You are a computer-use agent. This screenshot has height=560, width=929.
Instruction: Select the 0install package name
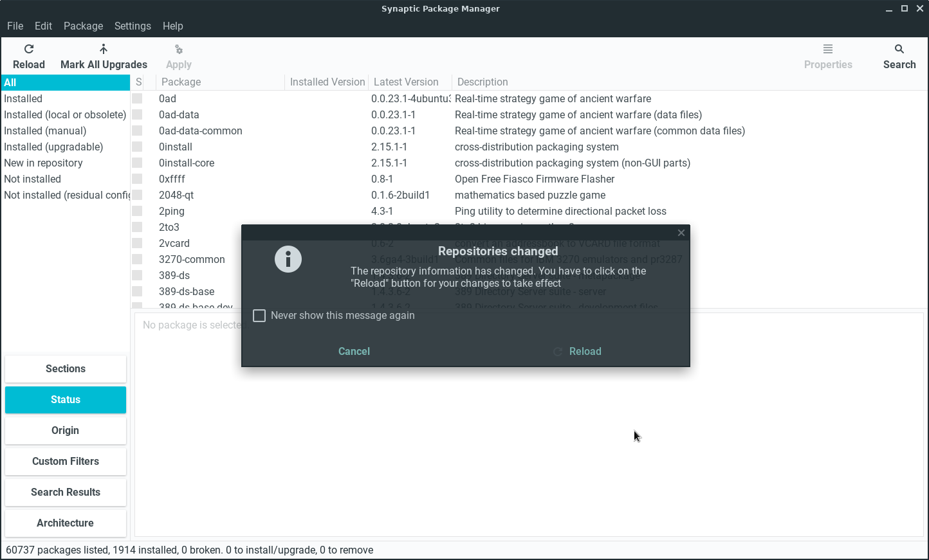click(176, 147)
